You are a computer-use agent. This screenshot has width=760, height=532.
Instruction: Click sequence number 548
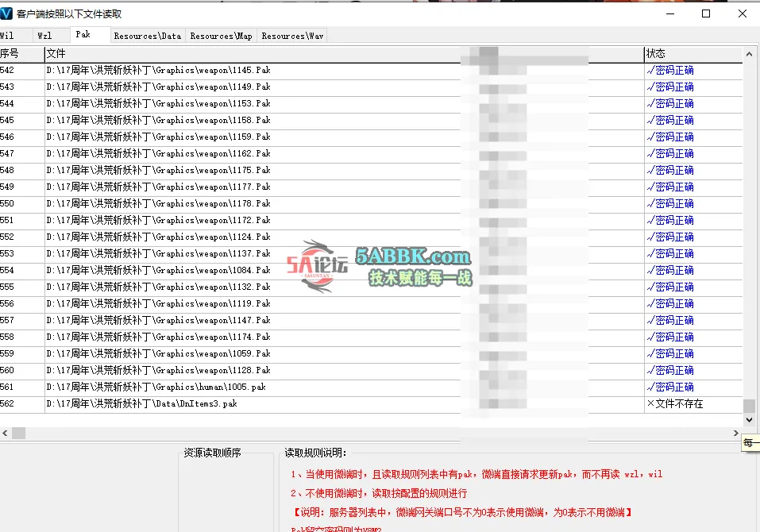pyautogui.click(x=7, y=171)
